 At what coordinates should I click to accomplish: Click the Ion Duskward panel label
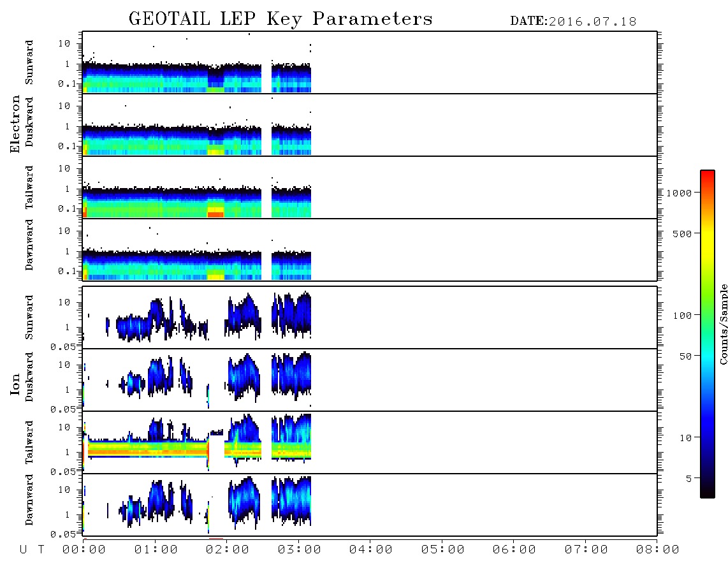(29, 377)
